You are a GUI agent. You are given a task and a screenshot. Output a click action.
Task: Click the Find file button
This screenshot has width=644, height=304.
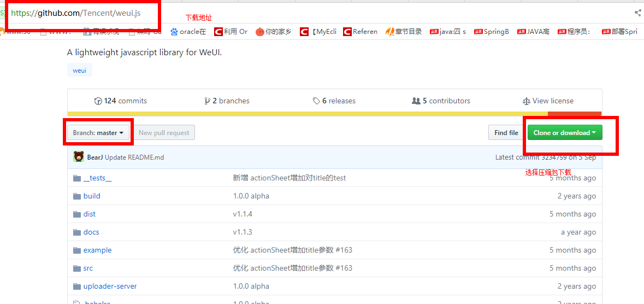[x=506, y=132]
